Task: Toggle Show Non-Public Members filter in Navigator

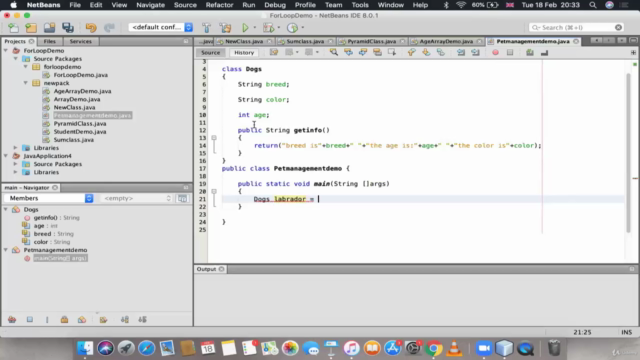Action: [x=64, y=320]
